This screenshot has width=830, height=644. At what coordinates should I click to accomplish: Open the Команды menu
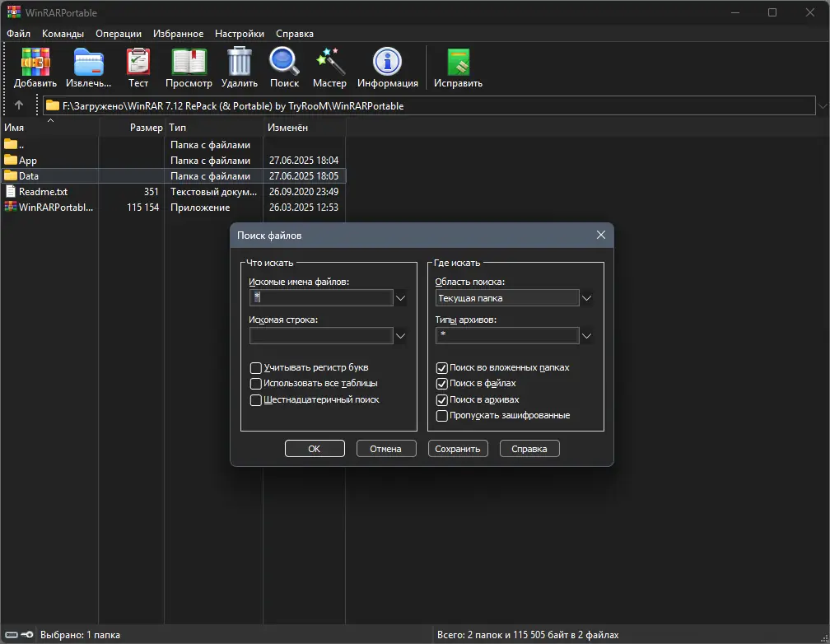(x=63, y=34)
